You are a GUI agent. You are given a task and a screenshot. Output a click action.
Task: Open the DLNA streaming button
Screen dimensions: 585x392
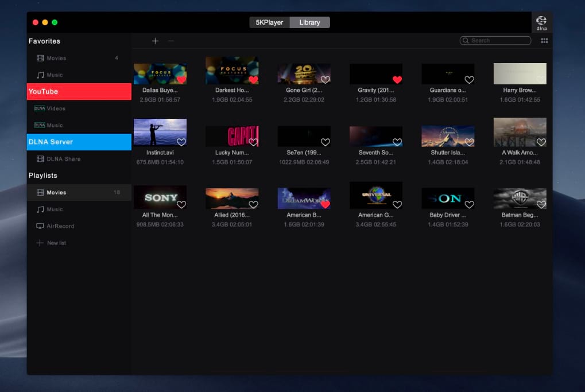pos(541,22)
